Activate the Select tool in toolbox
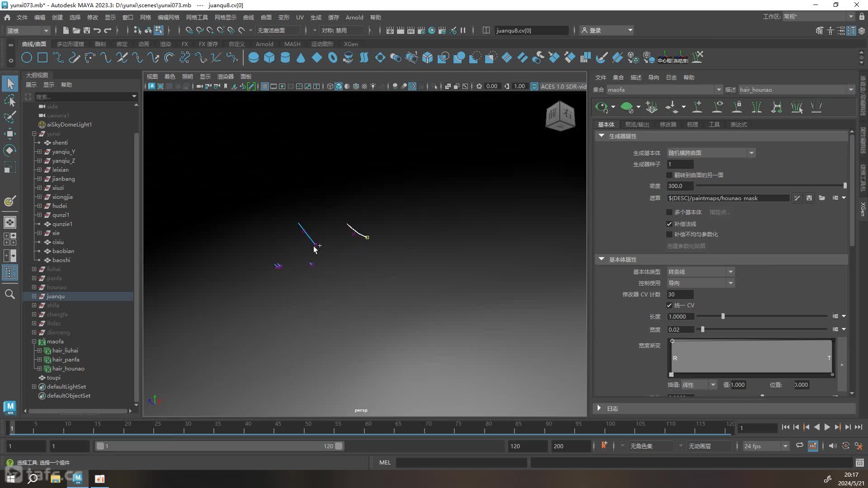The image size is (868, 488). pos(10,84)
